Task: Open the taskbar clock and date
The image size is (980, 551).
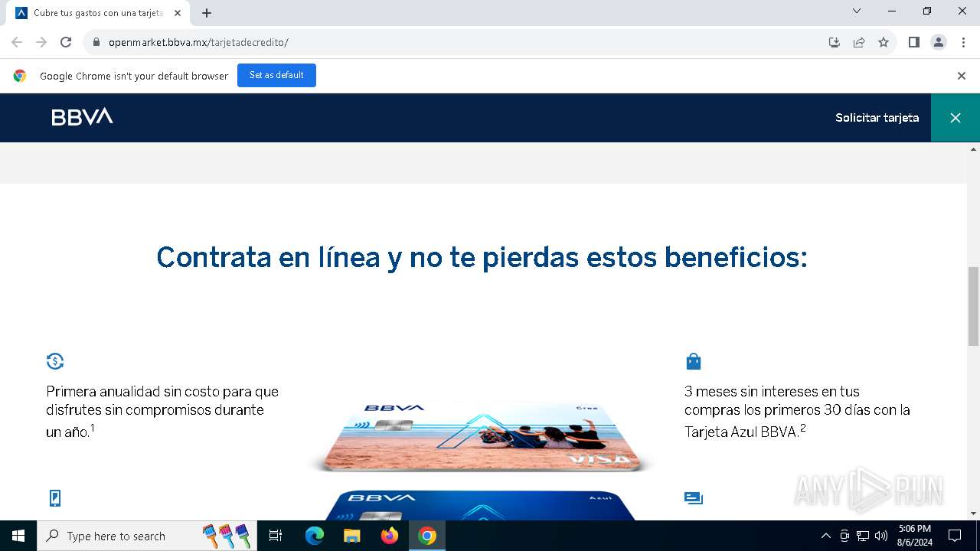Action: (915, 536)
